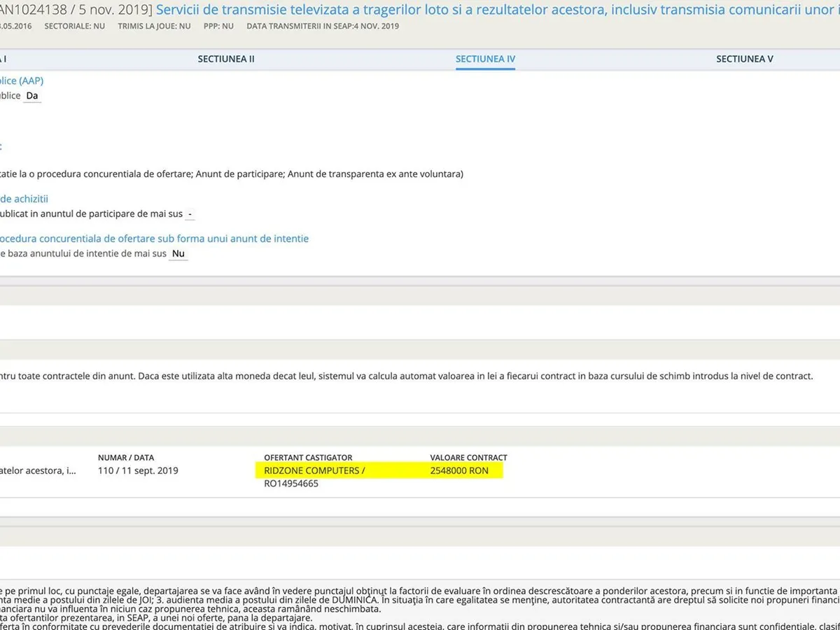Click the 'anunt de intentie' procedure heading

(154, 239)
